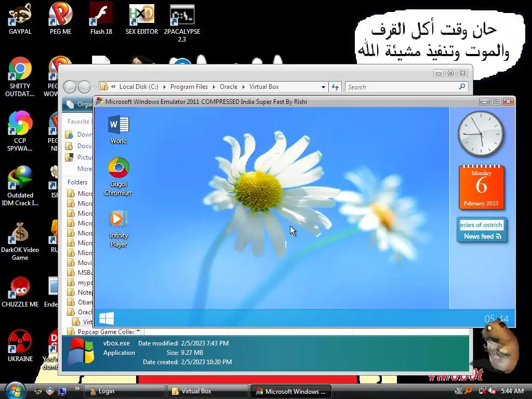Open the Documents favorite link
The image size is (532, 399).
pyautogui.click(x=79, y=146)
